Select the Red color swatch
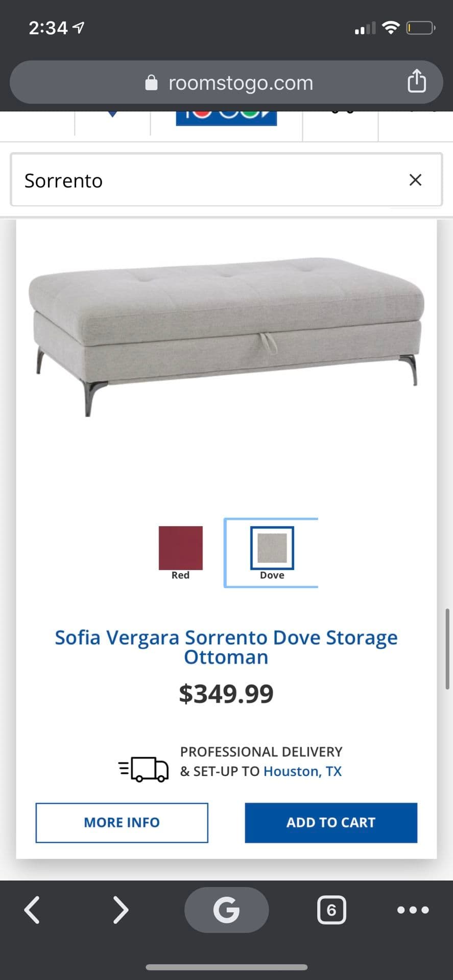Screen dimensions: 453x980 (x=180, y=548)
